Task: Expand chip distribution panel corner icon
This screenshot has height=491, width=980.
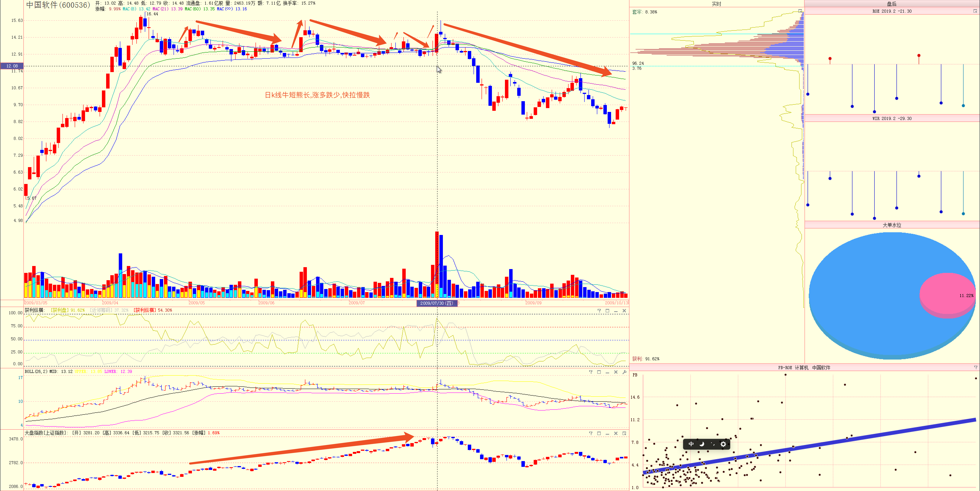Action: click(x=800, y=11)
